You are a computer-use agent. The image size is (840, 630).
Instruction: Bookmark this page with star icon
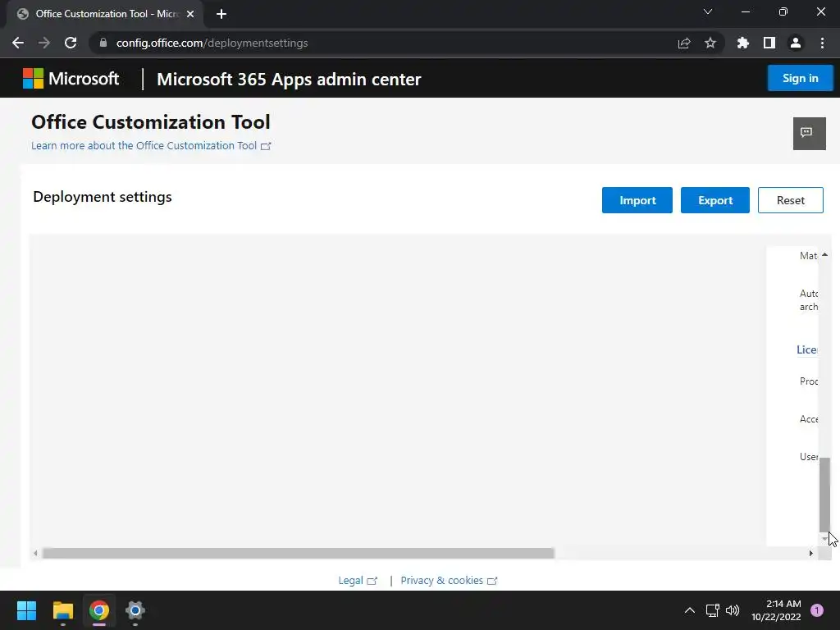click(x=710, y=43)
